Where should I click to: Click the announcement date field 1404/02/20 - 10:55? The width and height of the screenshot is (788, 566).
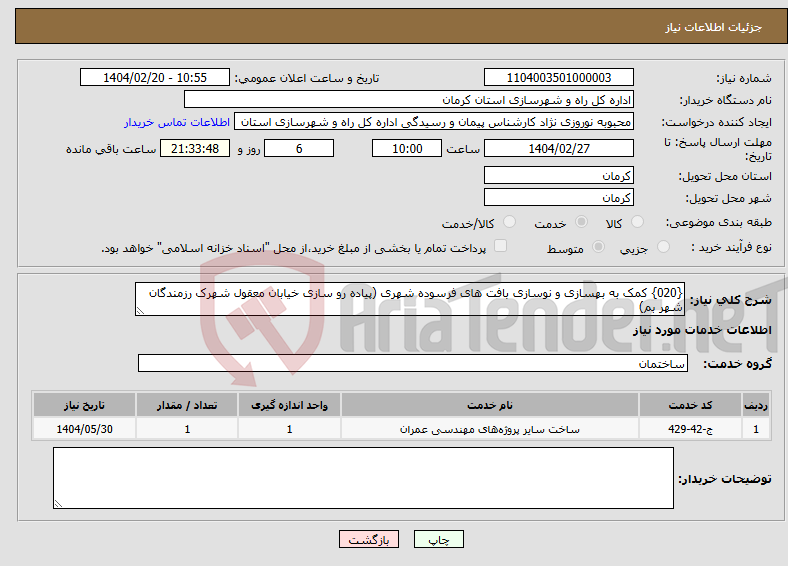click(155, 77)
